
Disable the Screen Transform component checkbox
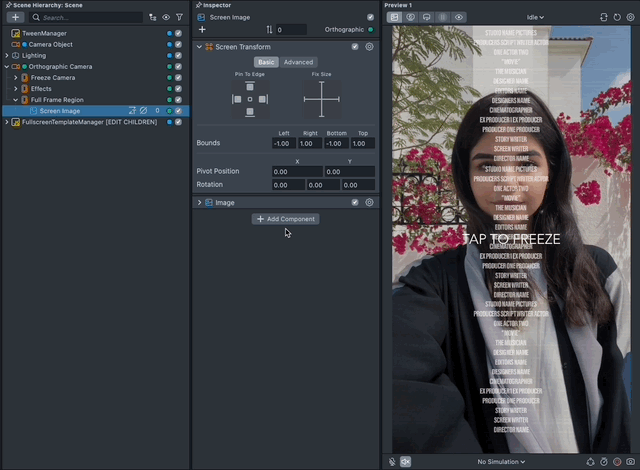click(355, 47)
